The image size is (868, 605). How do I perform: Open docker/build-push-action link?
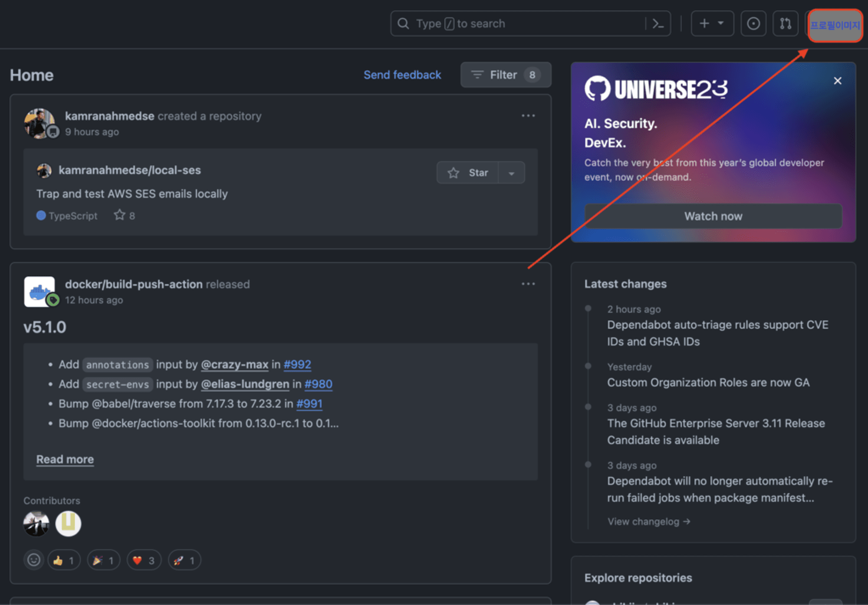[x=134, y=285]
